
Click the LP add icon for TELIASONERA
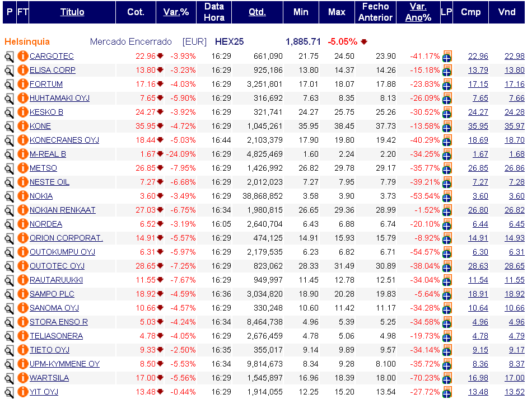point(447,336)
